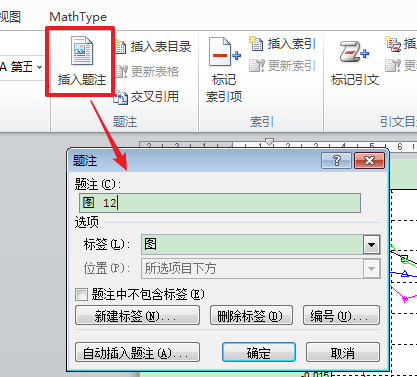Click Insert Table of Figures (插入表目录)
Screen dimensions: 417x377
point(153,46)
